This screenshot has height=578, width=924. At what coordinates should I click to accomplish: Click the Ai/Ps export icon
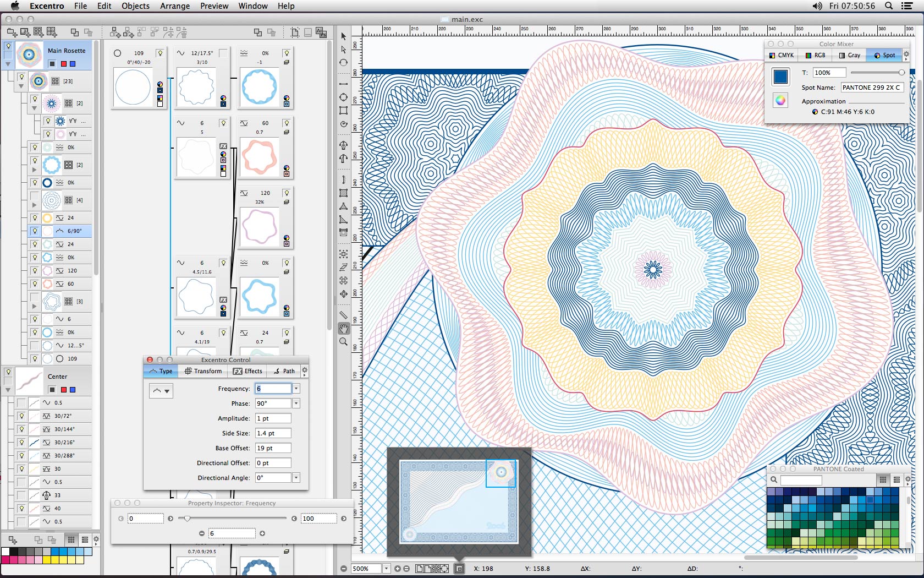[321, 32]
